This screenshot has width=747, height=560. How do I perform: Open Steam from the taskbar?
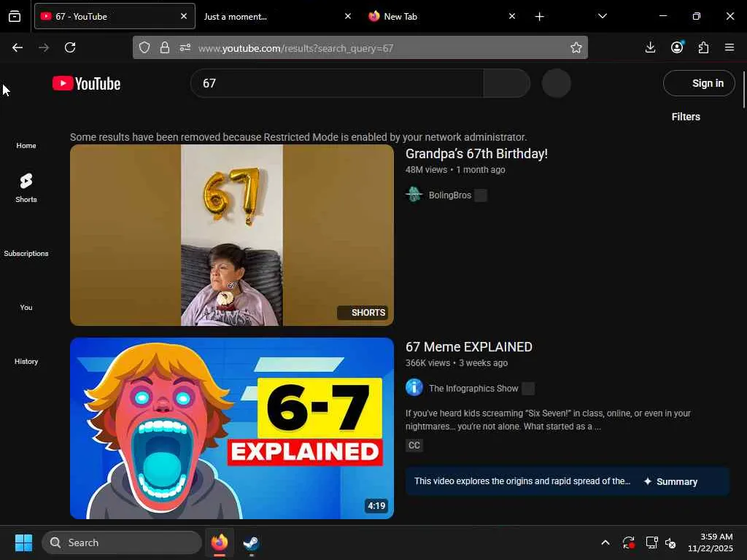click(x=251, y=542)
